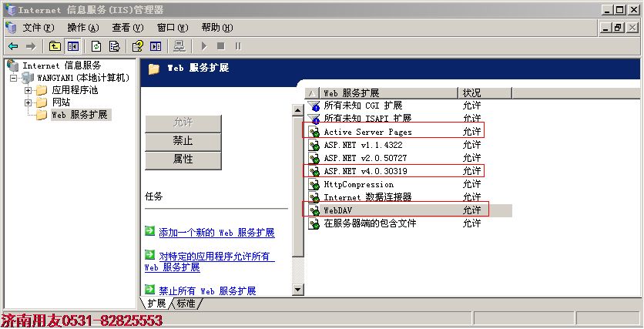Click the Back arrow toolbar icon

point(13,46)
